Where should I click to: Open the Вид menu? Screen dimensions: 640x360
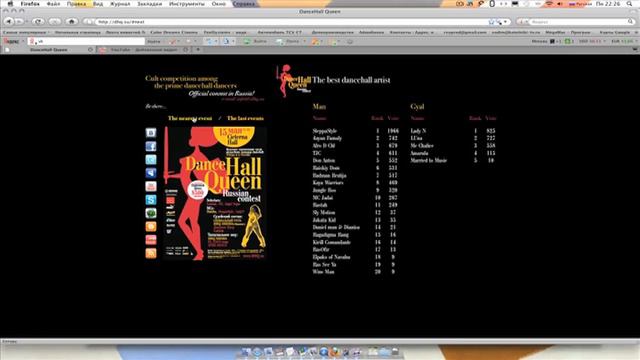click(x=98, y=4)
